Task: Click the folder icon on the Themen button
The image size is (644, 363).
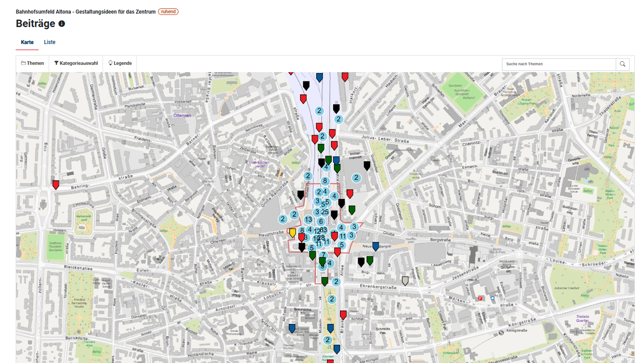Action: click(23, 63)
